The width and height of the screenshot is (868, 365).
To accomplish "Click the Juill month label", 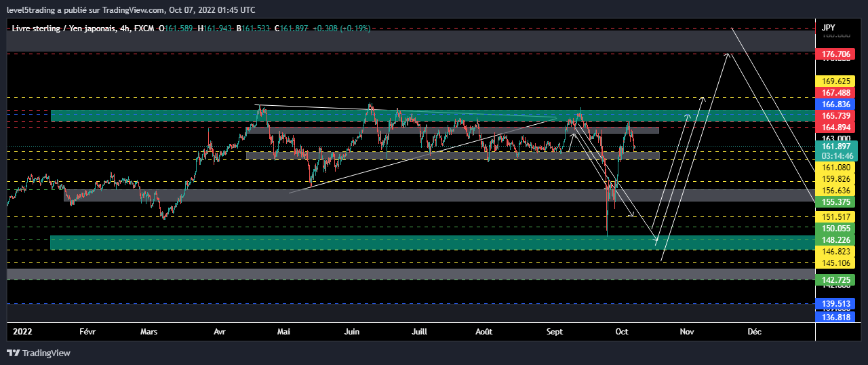I will click(420, 332).
